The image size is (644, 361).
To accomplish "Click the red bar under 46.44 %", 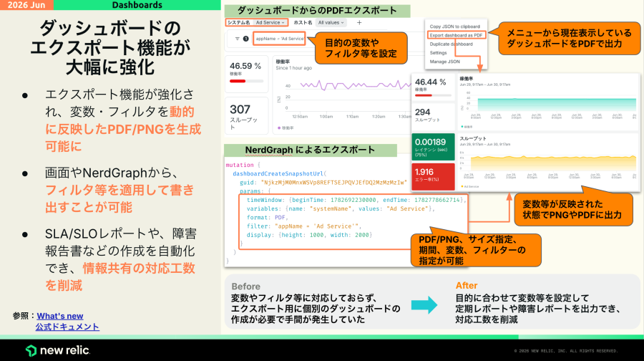I will 423,95.
